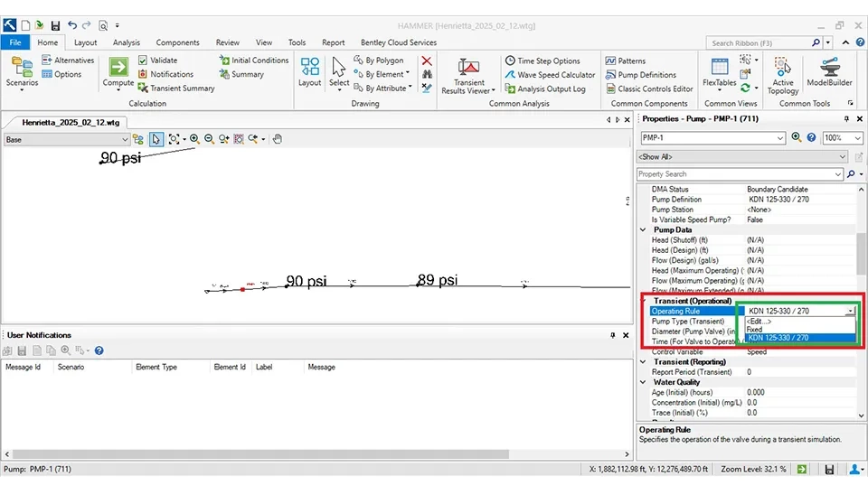The image size is (868, 495).
Task: Click the Compute green arrow button
Action: (x=118, y=69)
